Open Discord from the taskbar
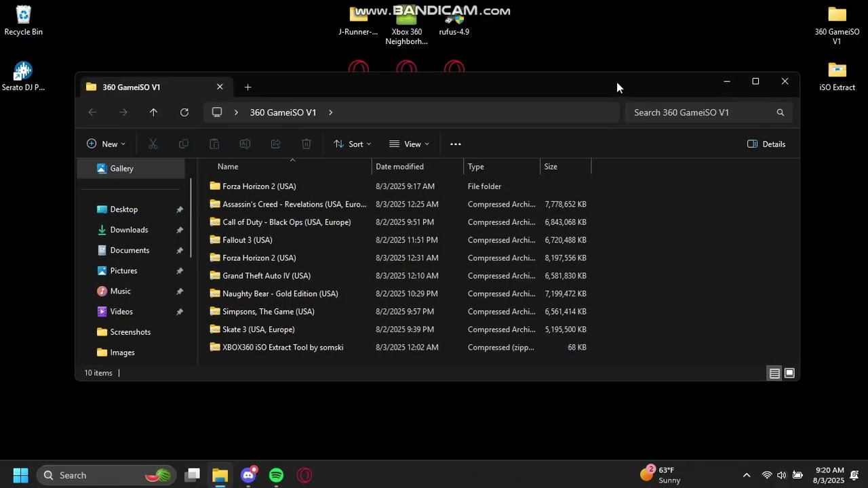Image resolution: width=868 pixels, height=488 pixels. (x=248, y=475)
